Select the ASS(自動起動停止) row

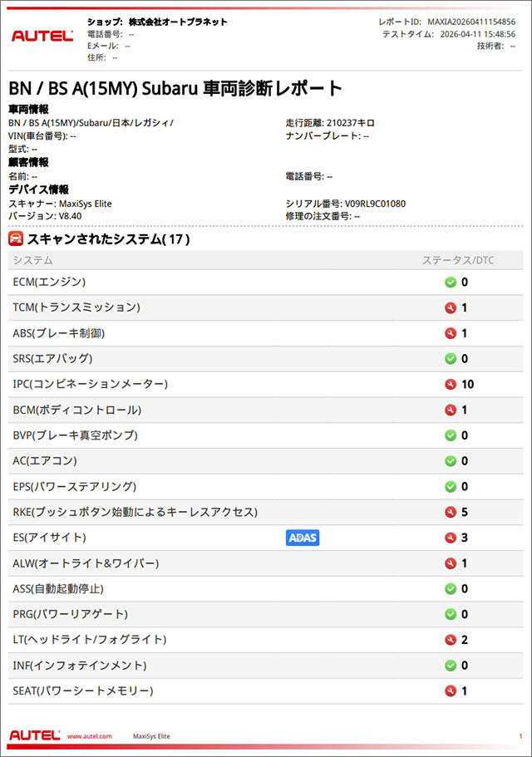click(265, 589)
